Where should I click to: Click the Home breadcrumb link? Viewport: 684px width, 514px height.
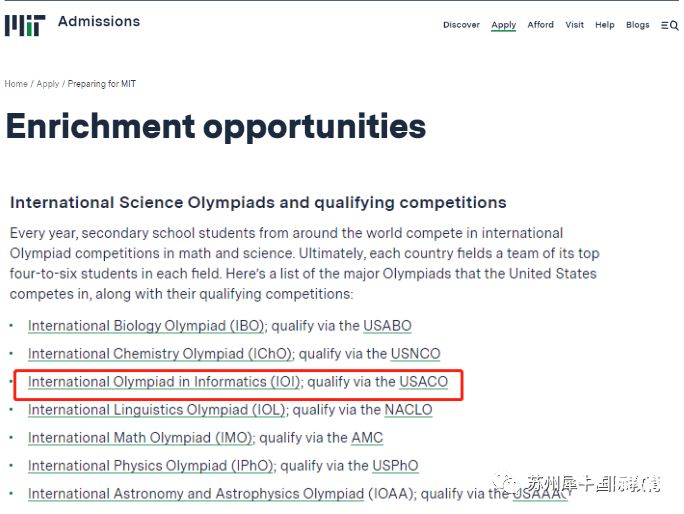click(x=16, y=83)
